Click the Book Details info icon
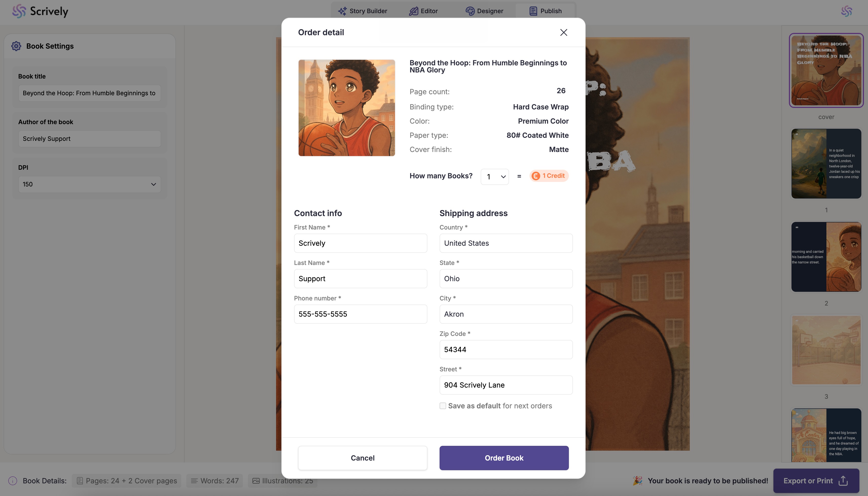 click(x=13, y=481)
